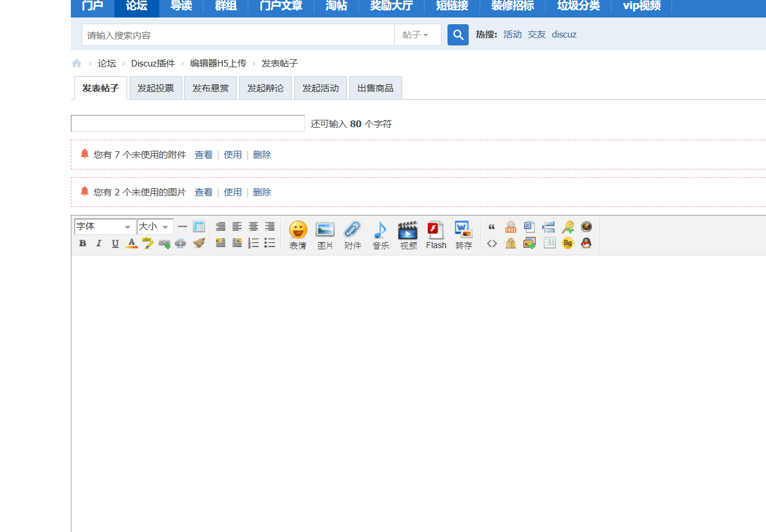Open 门户文章 in the top navigation
Screen dimensions: 766x532
[x=281, y=6]
